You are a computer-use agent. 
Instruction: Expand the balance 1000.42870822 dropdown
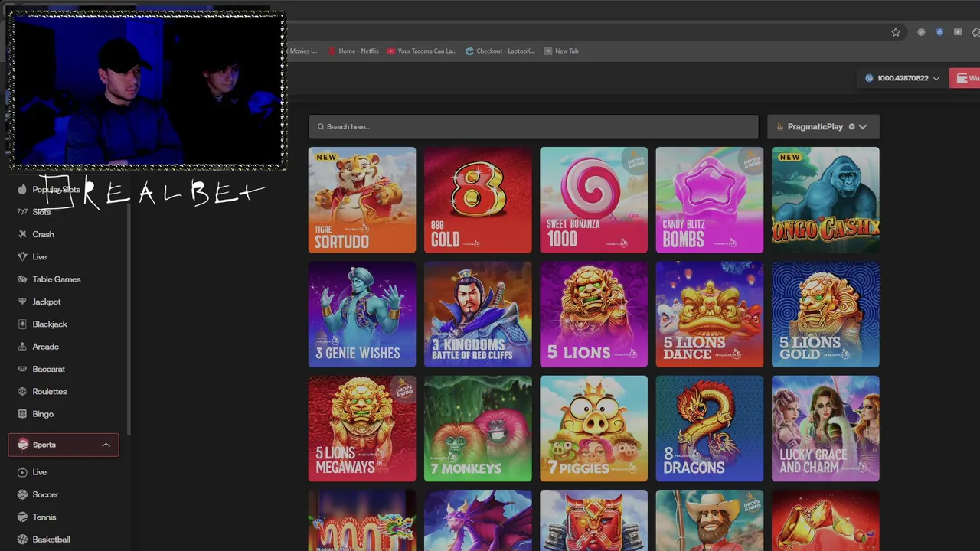[936, 78]
